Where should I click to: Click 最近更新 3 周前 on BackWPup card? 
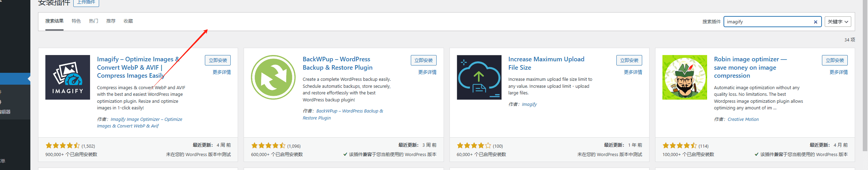pyautogui.click(x=417, y=145)
